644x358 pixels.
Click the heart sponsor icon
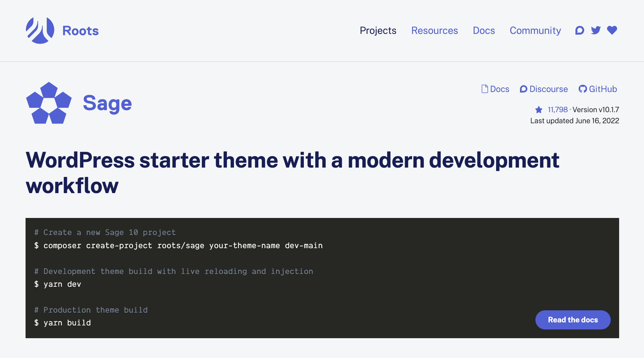click(x=612, y=30)
